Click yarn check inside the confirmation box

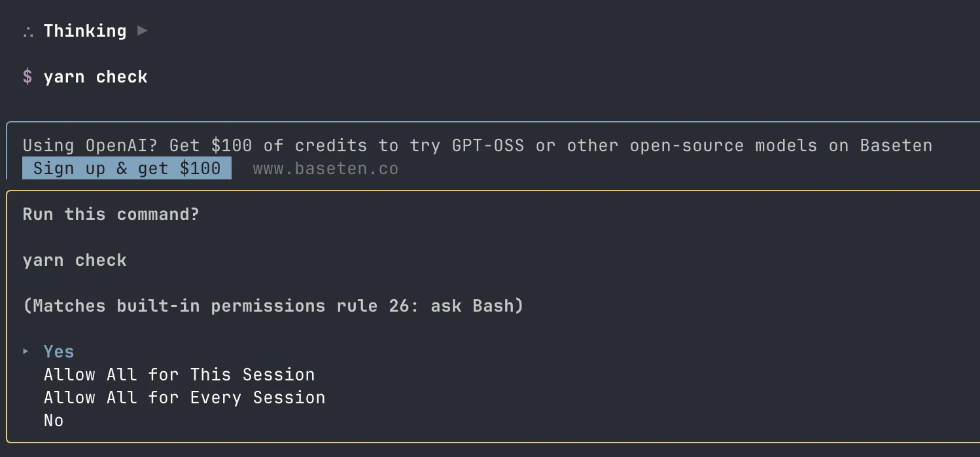75,260
